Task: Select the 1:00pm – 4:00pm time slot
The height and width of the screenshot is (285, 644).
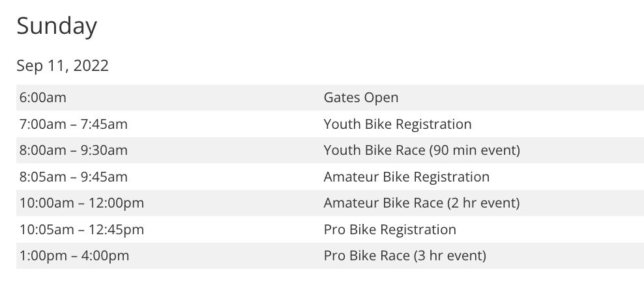Action: click(x=74, y=256)
